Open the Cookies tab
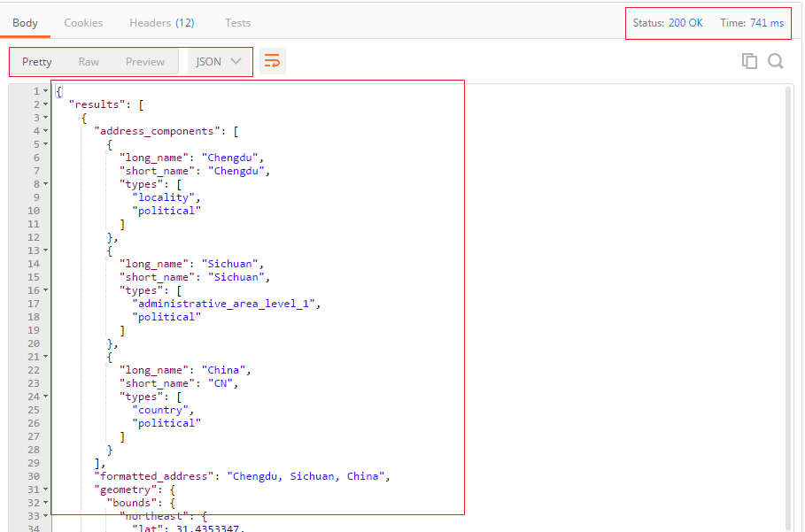Image resolution: width=805 pixels, height=532 pixels. [x=83, y=23]
